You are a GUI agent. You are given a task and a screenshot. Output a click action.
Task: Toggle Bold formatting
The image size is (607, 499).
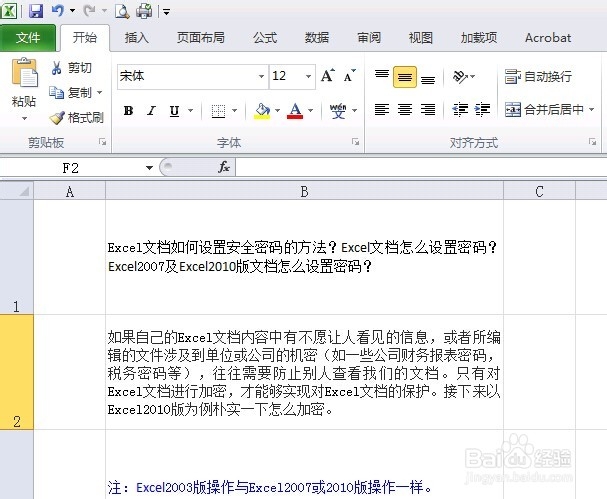129,111
